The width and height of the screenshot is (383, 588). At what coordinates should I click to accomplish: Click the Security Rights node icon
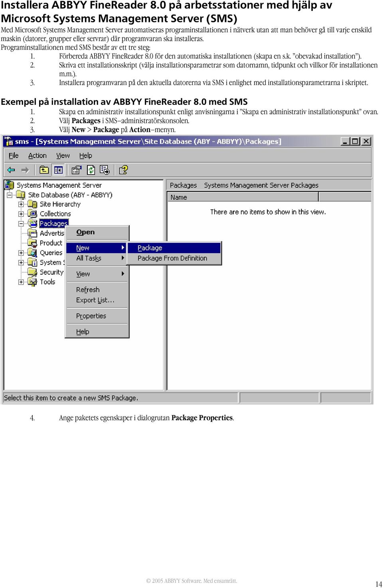click(x=33, y=272)
